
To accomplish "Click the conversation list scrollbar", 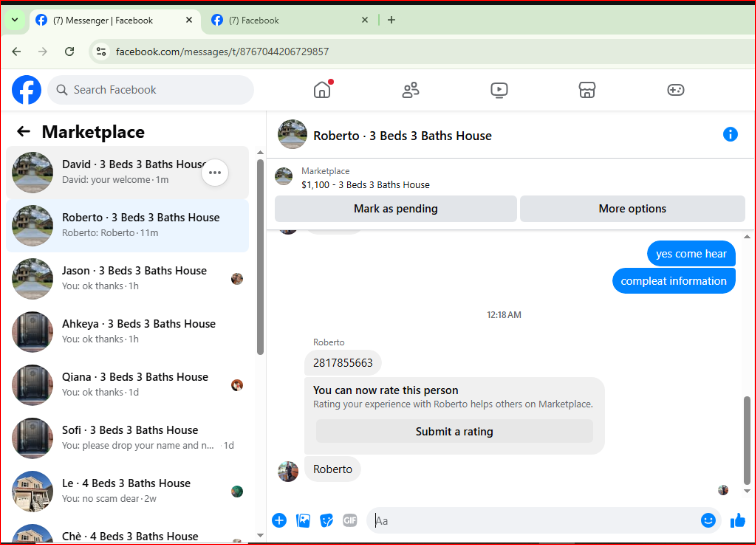I will pos(260,257).
